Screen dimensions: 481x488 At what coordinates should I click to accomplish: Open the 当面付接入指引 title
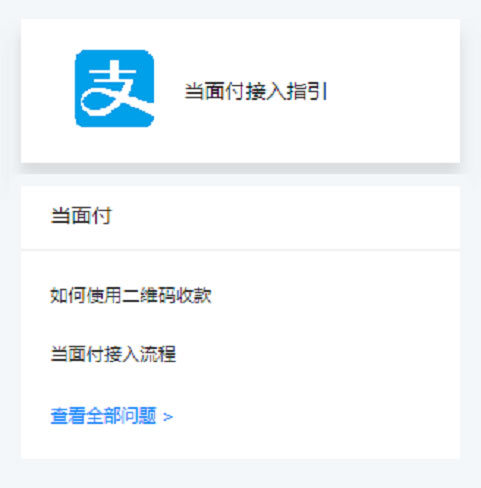pyautogui.click(x=256, y=91)
